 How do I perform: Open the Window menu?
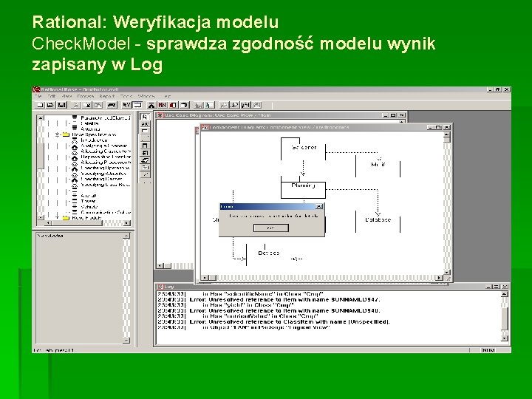click(x=146, y=96)
